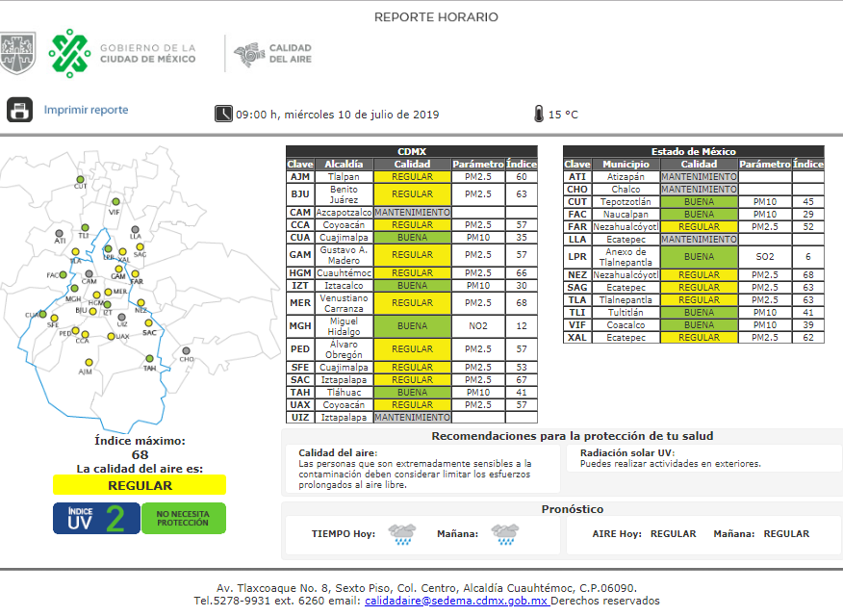Select the UAX station marker on the map
843x616 pixels.
111,337
